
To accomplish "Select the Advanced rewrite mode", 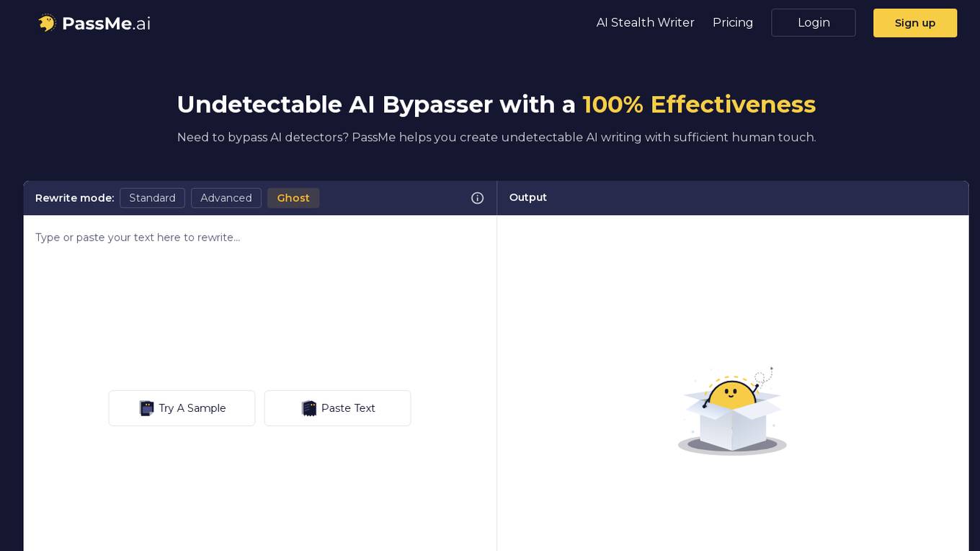I will tap(226, 198).
